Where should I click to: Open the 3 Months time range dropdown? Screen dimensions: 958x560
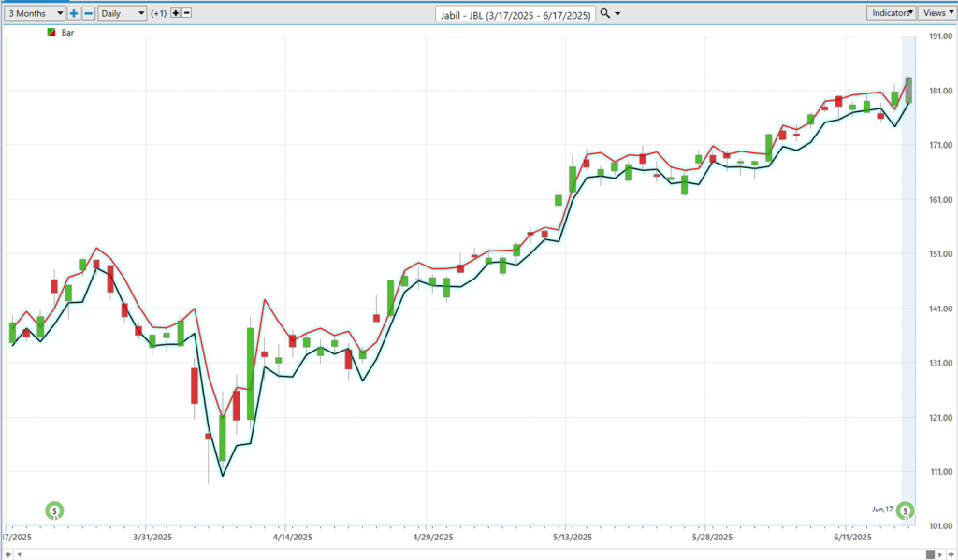click(34, 13)
